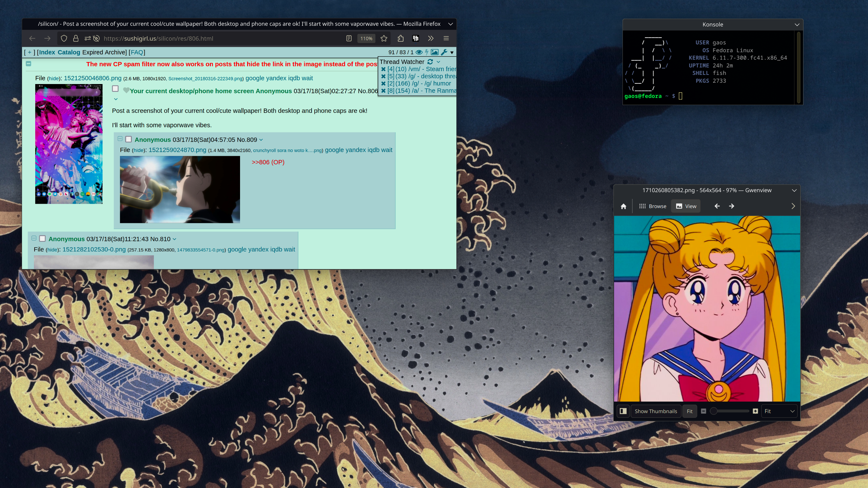Go to previous image in Gwenview
The height and width of the screenshot is (488, 868).
[717, 206]
